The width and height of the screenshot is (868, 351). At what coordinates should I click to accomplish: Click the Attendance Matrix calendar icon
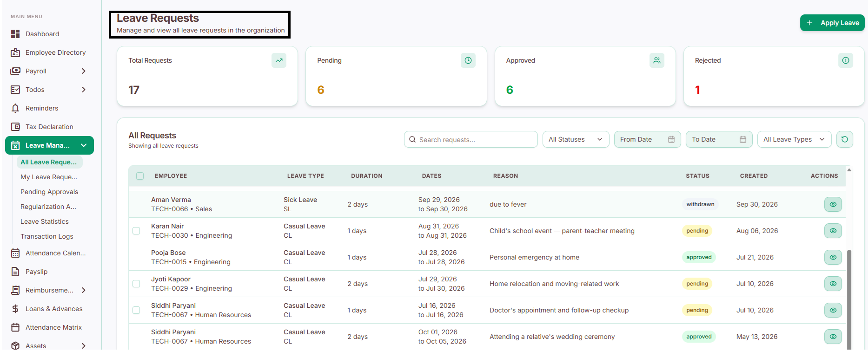pyautogui.click(x=15, y=327)
